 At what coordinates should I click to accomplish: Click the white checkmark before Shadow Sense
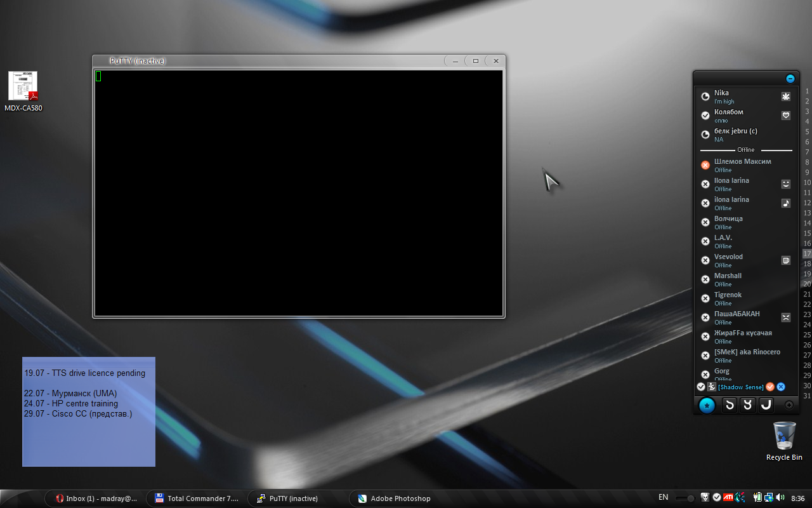pyautogui.click(x=701, y=387)
